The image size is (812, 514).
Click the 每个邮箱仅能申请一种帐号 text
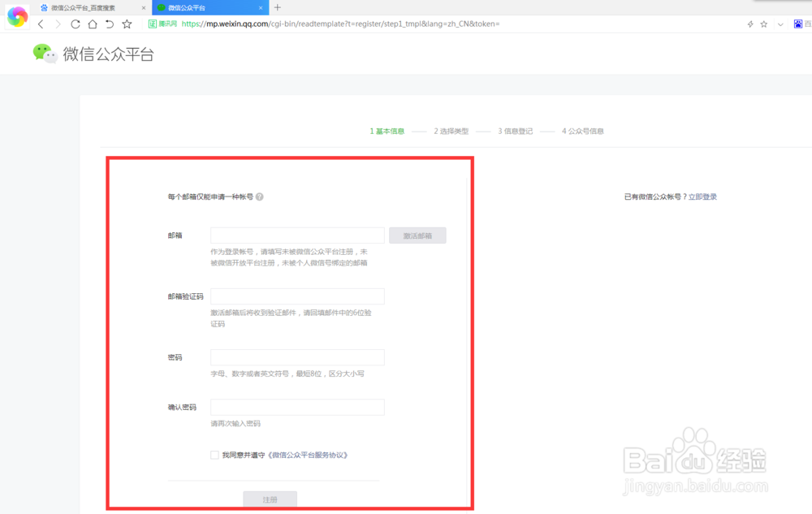(x=210, y=197)
